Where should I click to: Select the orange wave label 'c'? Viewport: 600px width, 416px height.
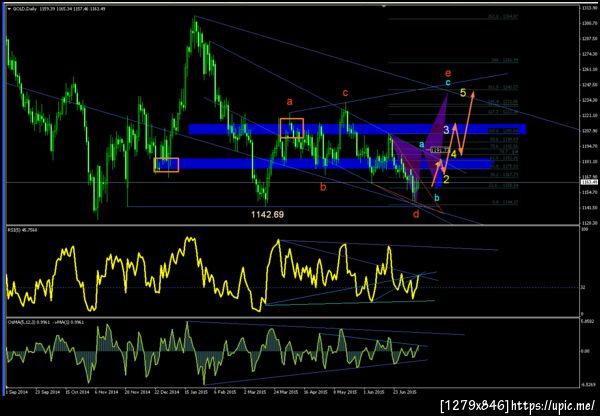click(x=345, y=92)
